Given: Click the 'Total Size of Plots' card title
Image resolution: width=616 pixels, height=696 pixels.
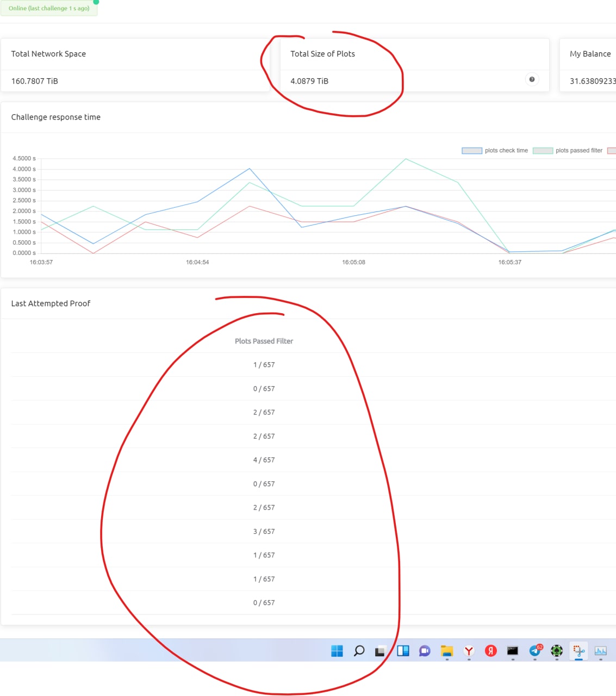Looking at the screenshot, I should coord(322,54).
